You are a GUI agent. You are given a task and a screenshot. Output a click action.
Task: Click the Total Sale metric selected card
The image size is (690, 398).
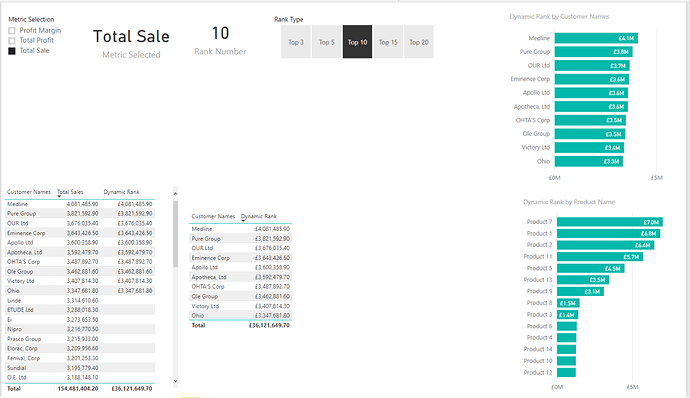click(131, 43)
